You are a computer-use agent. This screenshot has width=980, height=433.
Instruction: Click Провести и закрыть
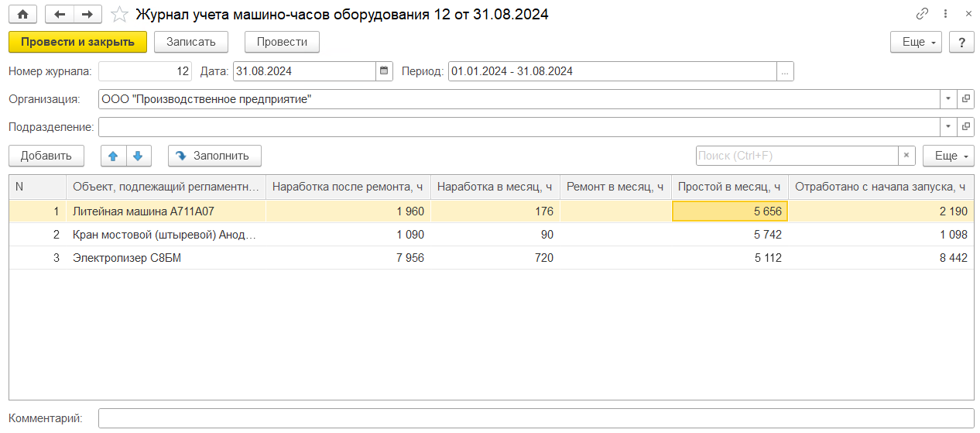[x=77, y=42]
